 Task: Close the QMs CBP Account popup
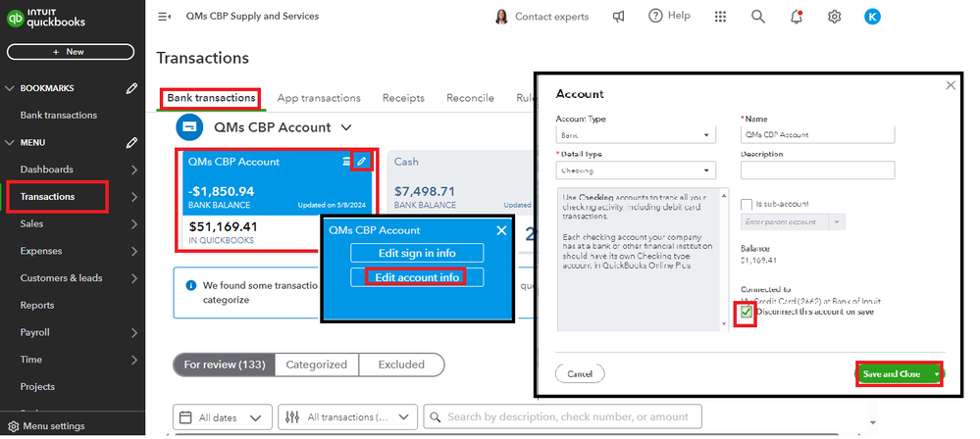tap(501, 230)
